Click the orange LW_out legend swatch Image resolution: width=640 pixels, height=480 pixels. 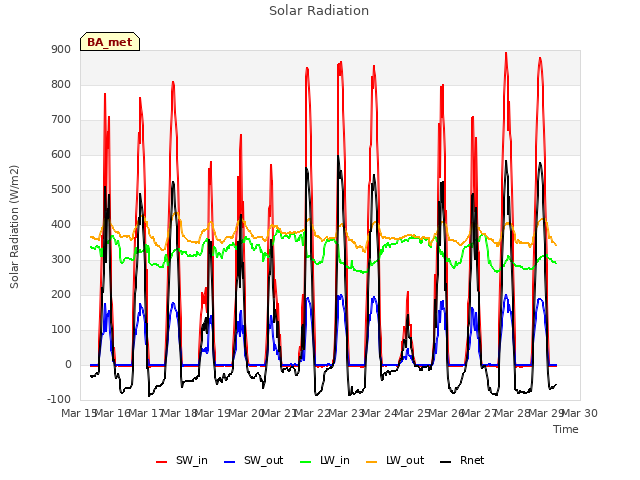(372, 462)
